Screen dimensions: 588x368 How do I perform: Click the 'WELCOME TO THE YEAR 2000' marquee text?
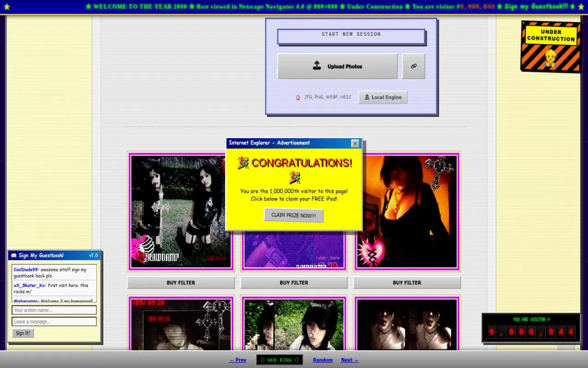(140, 7)
